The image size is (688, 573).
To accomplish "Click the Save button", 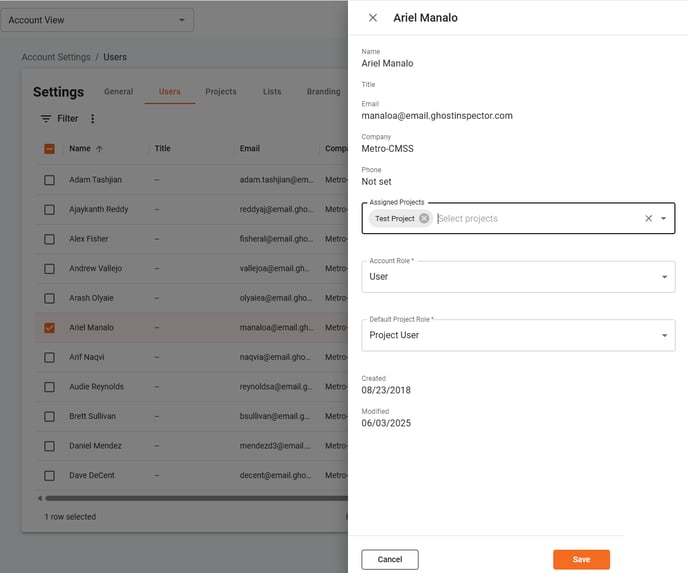I will (581, 559).
